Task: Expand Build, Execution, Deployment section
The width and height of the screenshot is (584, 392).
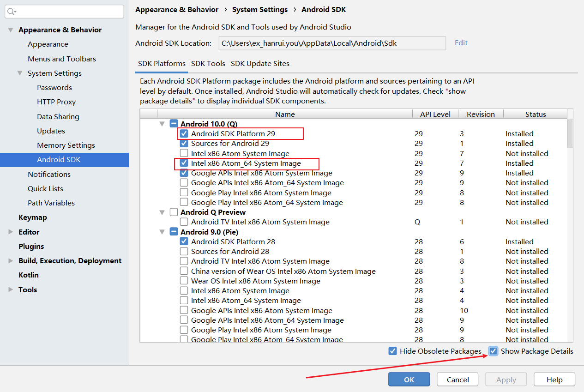Action: 11,260
